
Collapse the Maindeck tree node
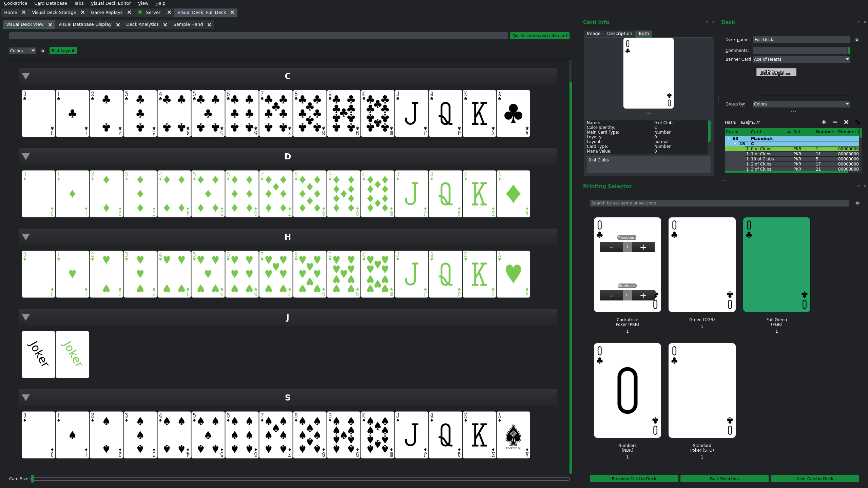click(728, 138)
